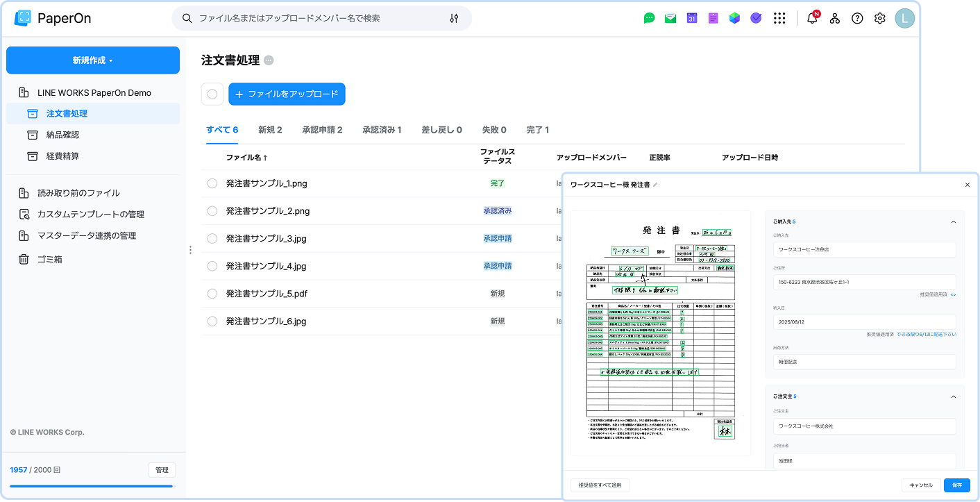Click the usage quota progress bar
Viewport: 980px width, 502px height.
(x=93, y=486)
